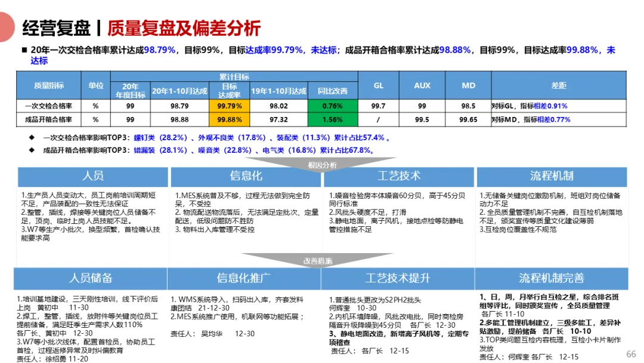Click the green cell '0.76%'
Screen dimensions: 644x363
[x=333, y=106]
